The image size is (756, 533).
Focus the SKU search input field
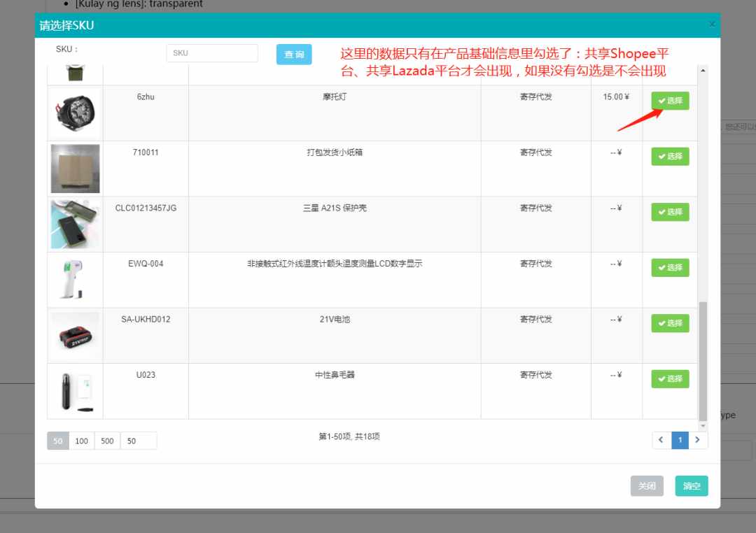coord(212,53)
